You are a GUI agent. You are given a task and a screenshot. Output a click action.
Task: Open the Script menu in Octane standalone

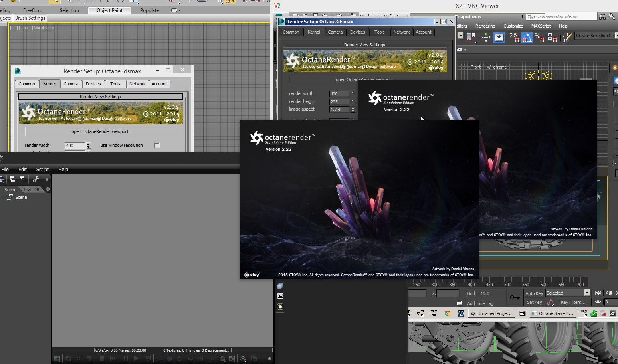click(x=42, y=170)
